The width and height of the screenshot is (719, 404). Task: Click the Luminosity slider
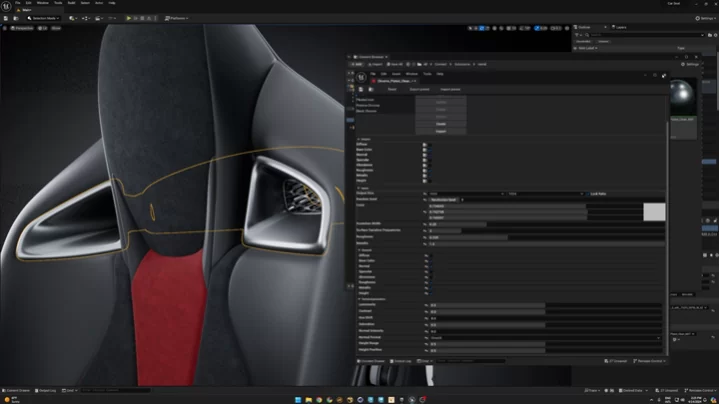(546, 305)
